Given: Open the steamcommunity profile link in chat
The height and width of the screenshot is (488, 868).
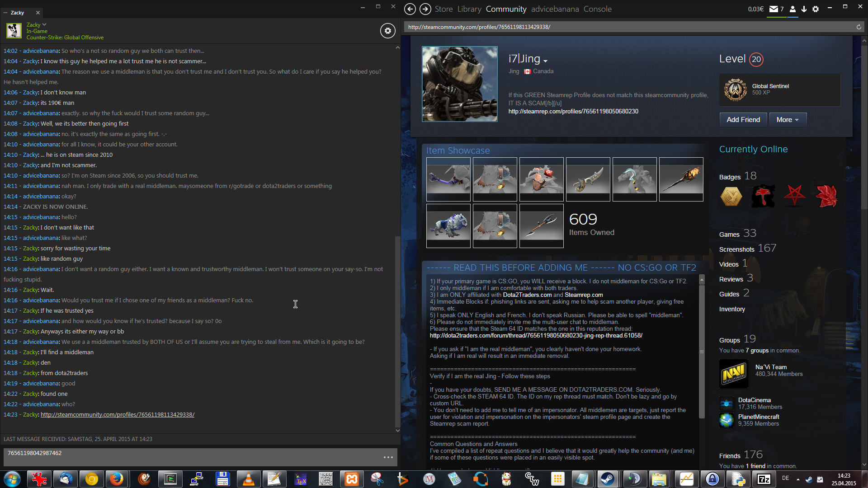Looking at the screenshot, I should click(x=118, y=415).
